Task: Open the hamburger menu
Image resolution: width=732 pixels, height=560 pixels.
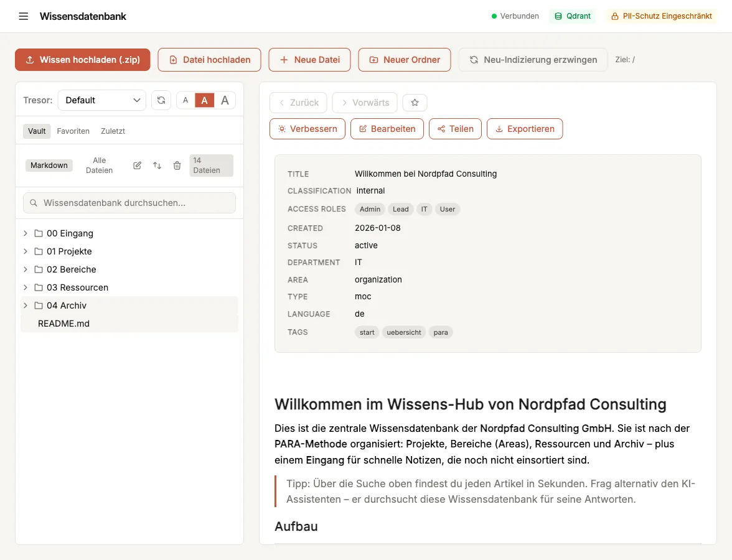Action: tap(24, 16)
